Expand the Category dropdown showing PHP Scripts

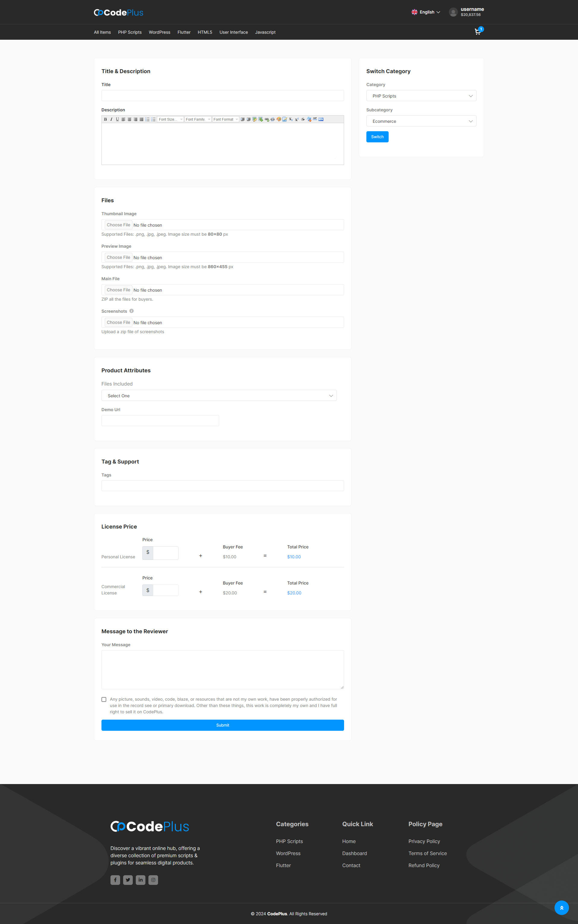click(421, 96)
